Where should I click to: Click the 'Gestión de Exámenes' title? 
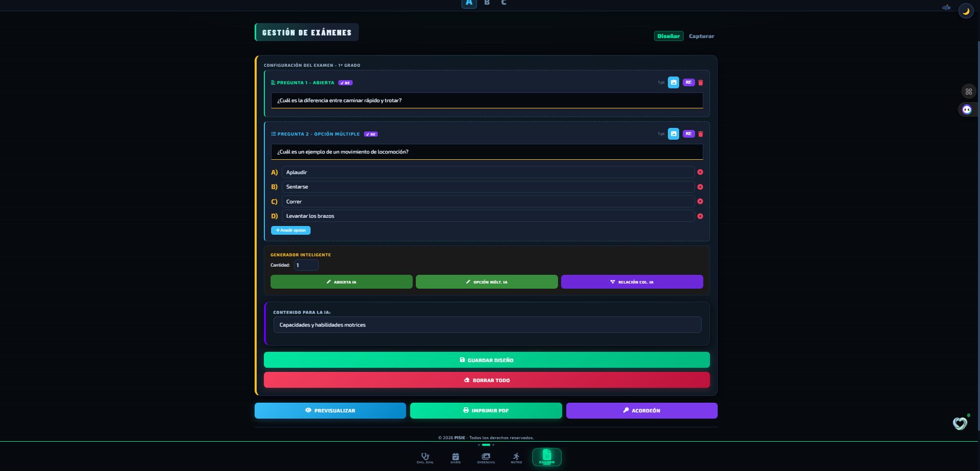coord(307,32)
